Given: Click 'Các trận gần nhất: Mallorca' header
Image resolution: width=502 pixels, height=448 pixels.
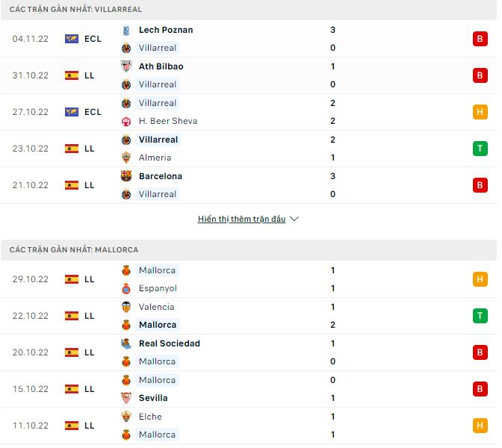Looking at the screenshot, I should [x=74, y=249].
